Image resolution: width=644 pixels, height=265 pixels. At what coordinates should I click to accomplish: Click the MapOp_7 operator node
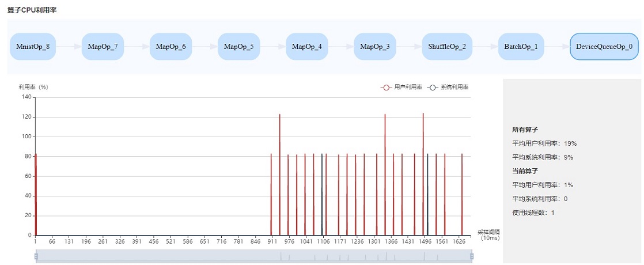point(103,47)
